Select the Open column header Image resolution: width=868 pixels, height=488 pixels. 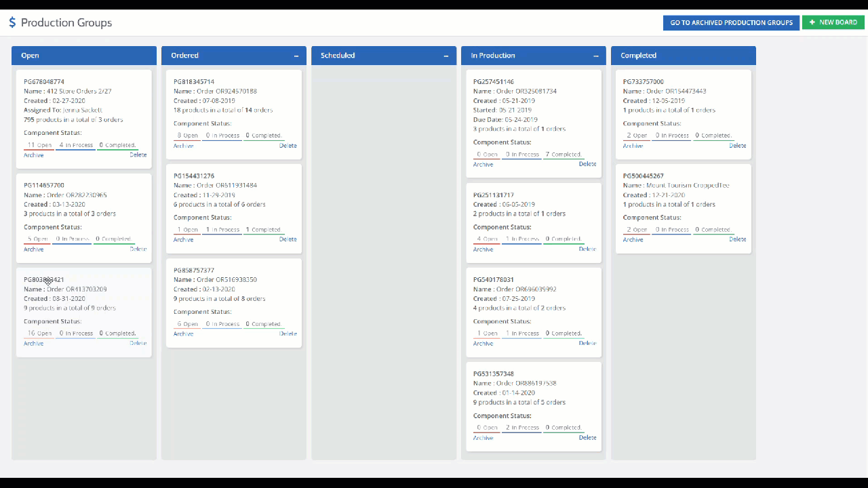click(30, 56)
